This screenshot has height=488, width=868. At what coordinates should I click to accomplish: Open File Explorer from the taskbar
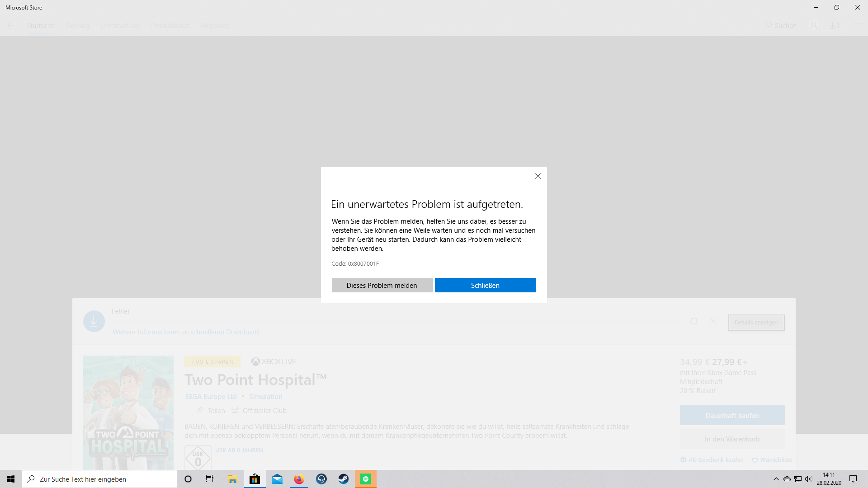click(232, 479)
